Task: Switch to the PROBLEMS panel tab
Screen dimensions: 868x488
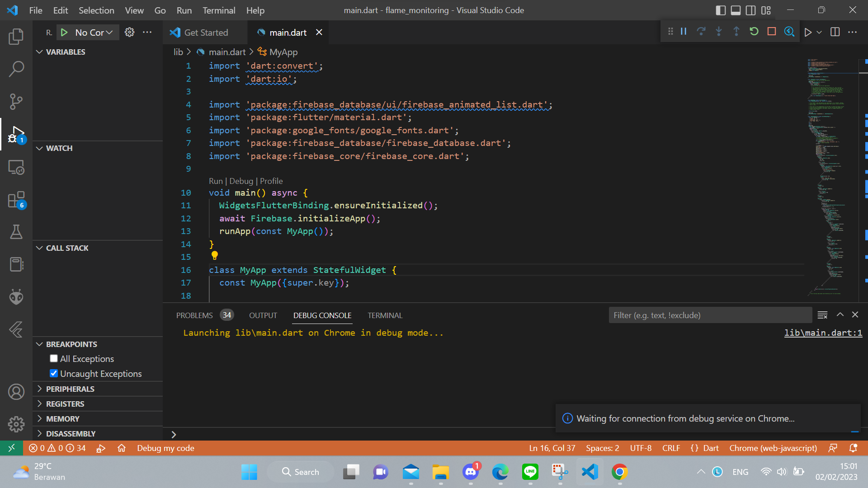Action: coord(194,315)
